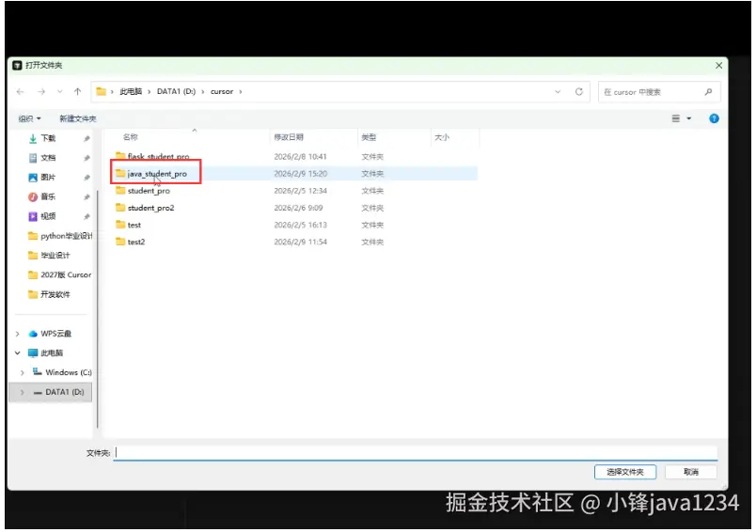Create a new folder with 新建文件夹
This screenshot has width=756, height=532.
[78, 118]
